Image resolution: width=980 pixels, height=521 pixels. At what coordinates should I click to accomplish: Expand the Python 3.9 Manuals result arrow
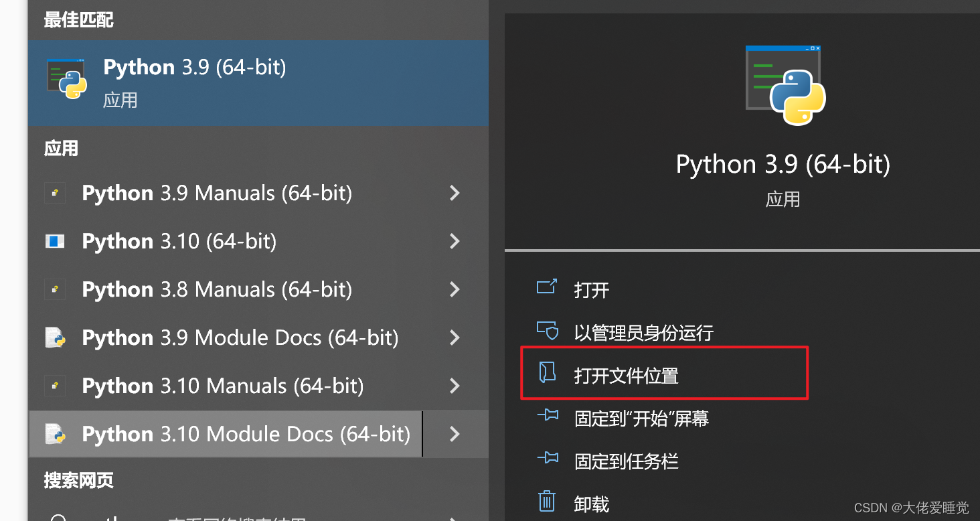pos(455,194)
